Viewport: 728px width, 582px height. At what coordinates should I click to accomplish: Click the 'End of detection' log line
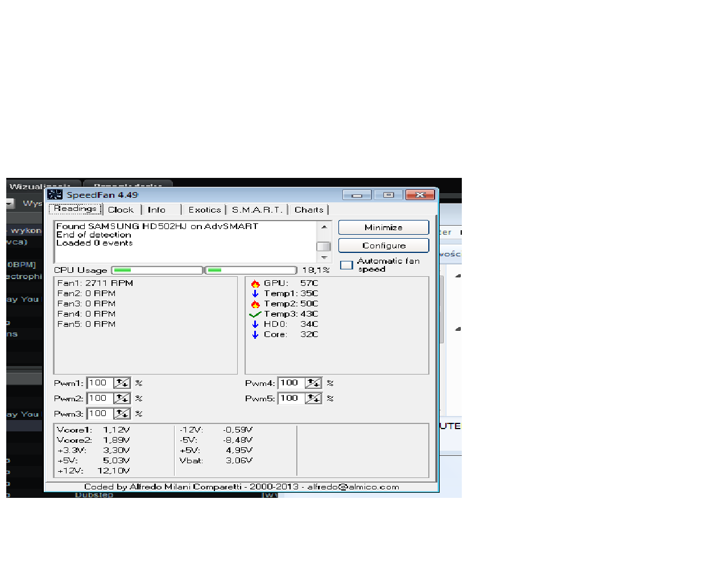[93, 235]
